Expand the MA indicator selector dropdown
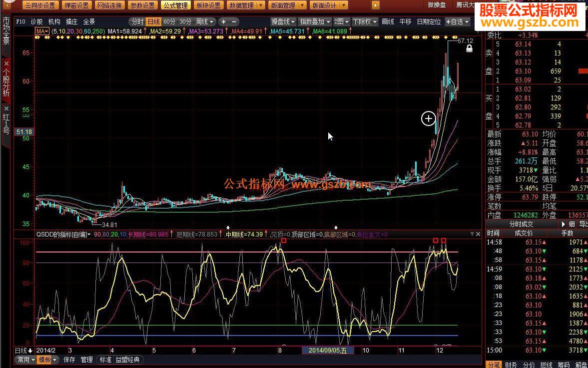The image size is (588, 368). coord(42,31)
